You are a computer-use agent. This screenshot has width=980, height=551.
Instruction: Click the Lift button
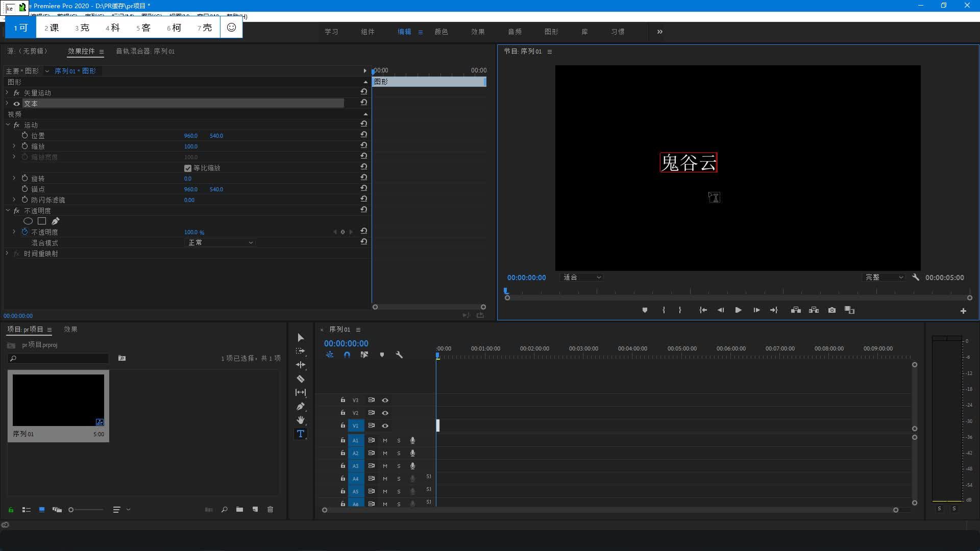pos(796,310)
